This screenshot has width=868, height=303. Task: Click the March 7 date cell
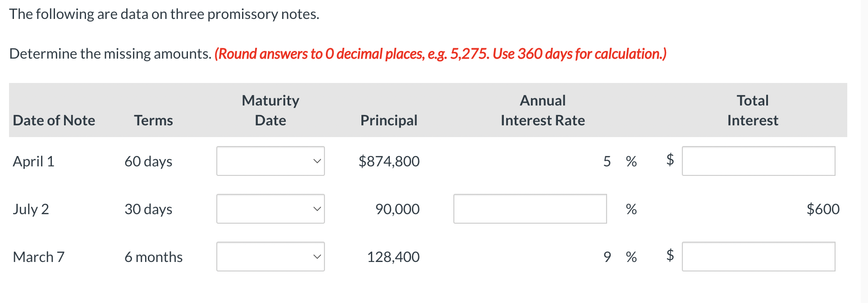point(39,257)
